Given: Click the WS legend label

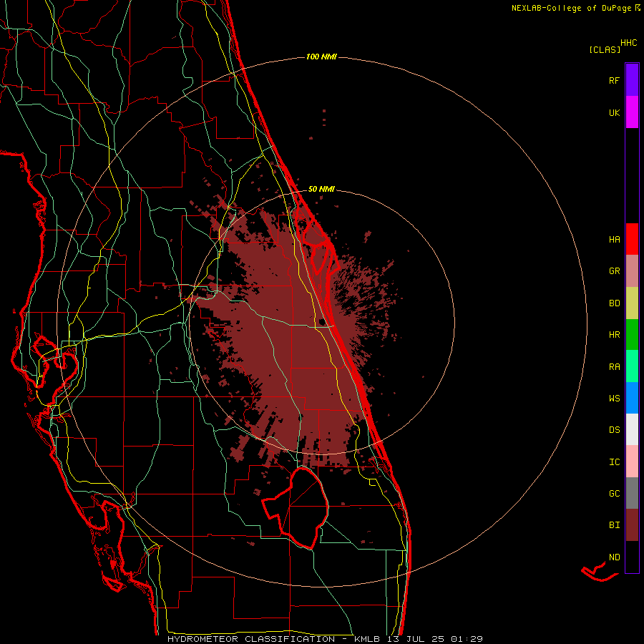Looking at the screenshot, I should point(614,399).
